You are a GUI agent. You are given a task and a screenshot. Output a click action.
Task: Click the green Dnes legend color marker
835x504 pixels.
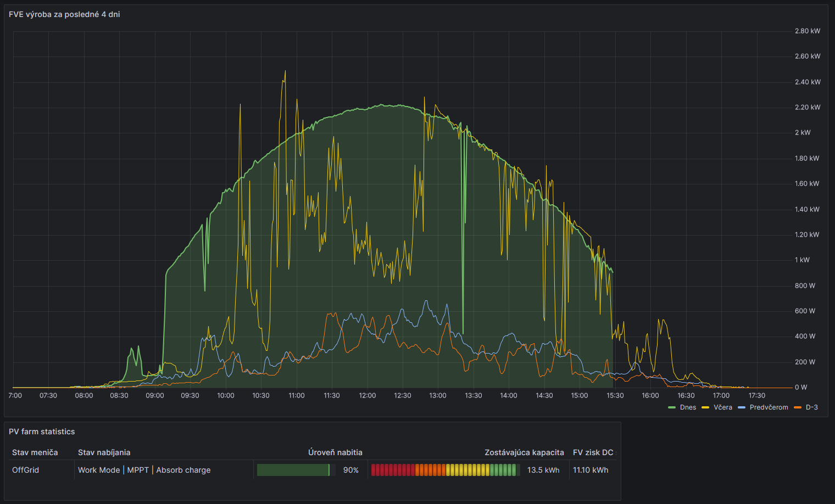coord(672,407)
